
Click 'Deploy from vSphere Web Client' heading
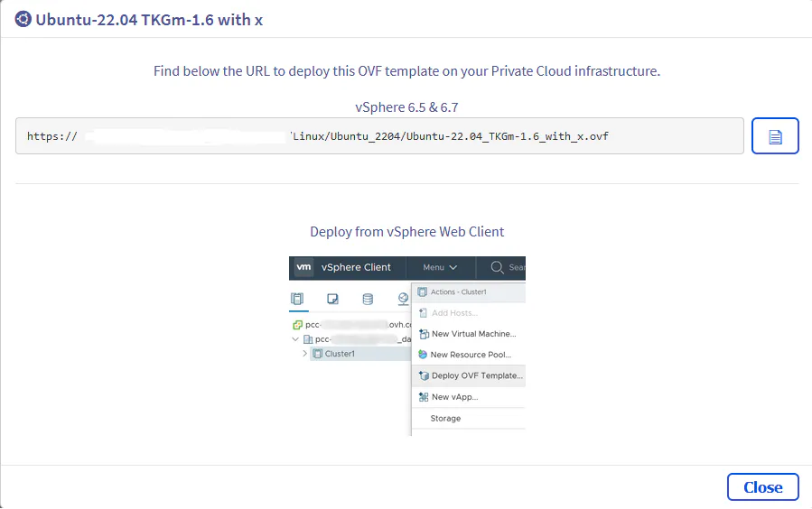tap(407, 232)
